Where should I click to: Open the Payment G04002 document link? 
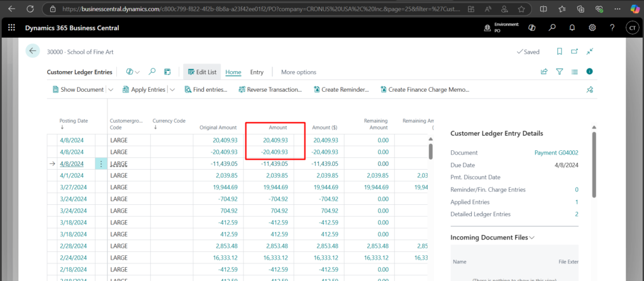(x=556, y=153)
